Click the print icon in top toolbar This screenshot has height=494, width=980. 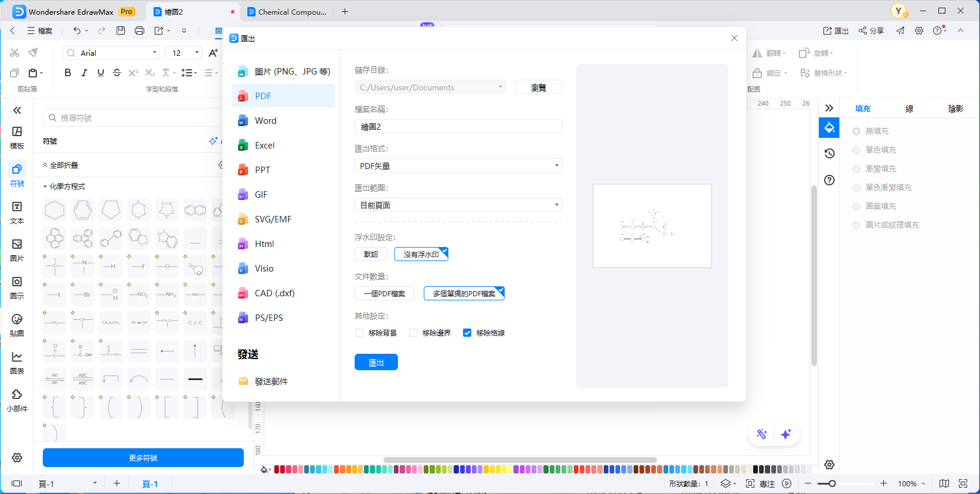click(x=139, y=31)
